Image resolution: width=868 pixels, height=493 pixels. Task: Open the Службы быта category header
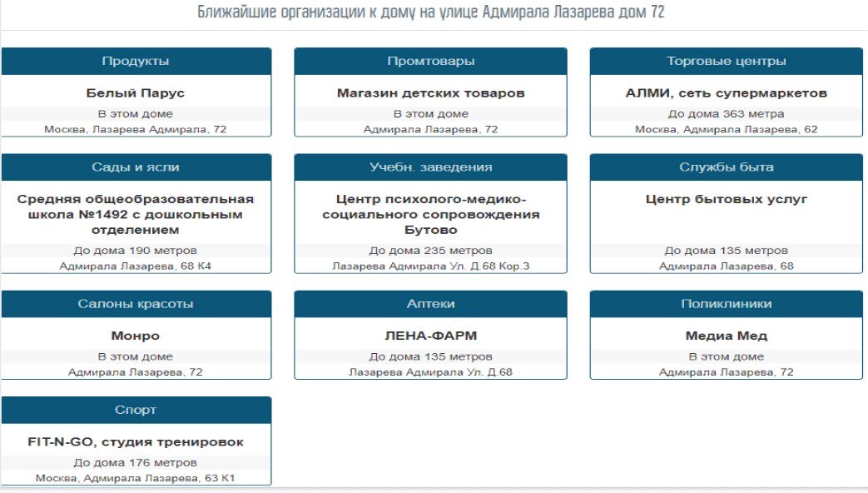[x=726, y=167]
